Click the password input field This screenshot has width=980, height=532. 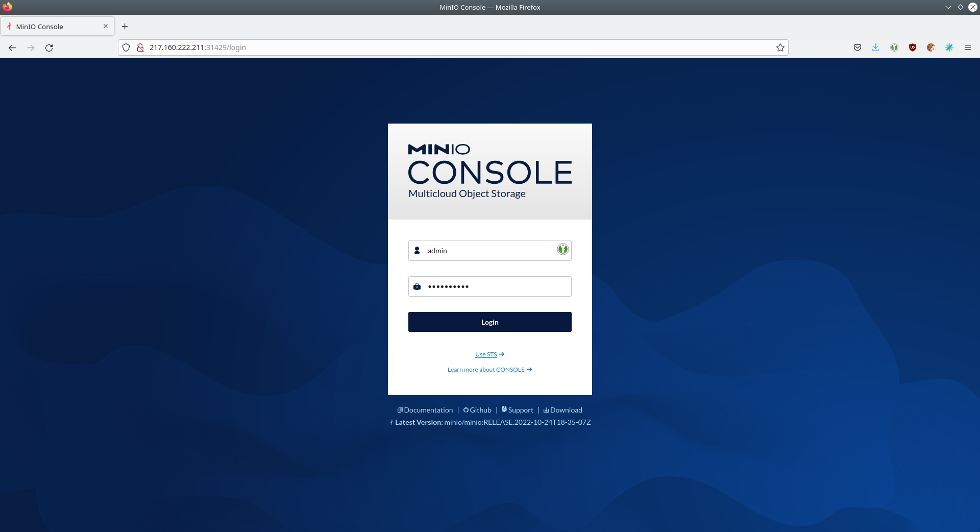tap(495, 286)
